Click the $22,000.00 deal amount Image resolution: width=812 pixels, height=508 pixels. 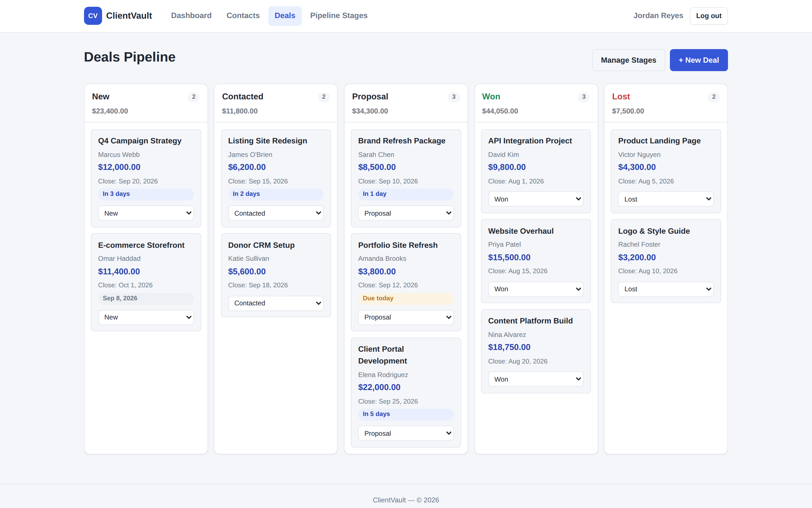pyautogui.click(x=379, y=387)
